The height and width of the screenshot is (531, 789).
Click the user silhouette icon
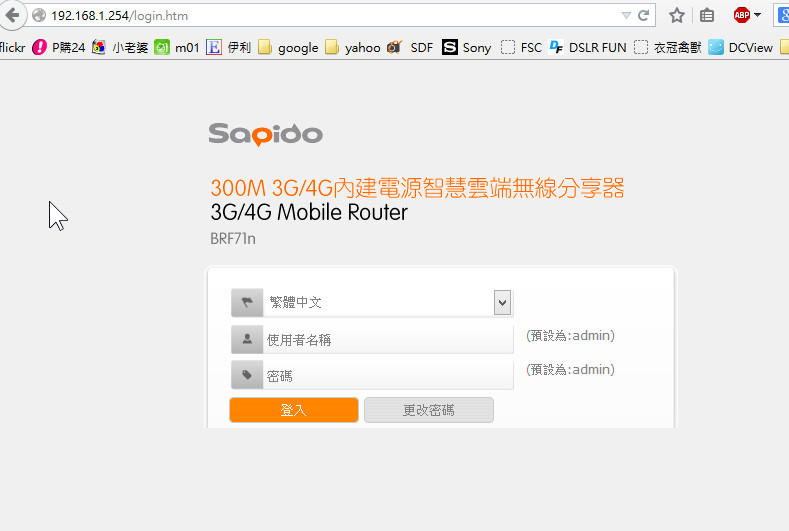click(x=247, y=339)
